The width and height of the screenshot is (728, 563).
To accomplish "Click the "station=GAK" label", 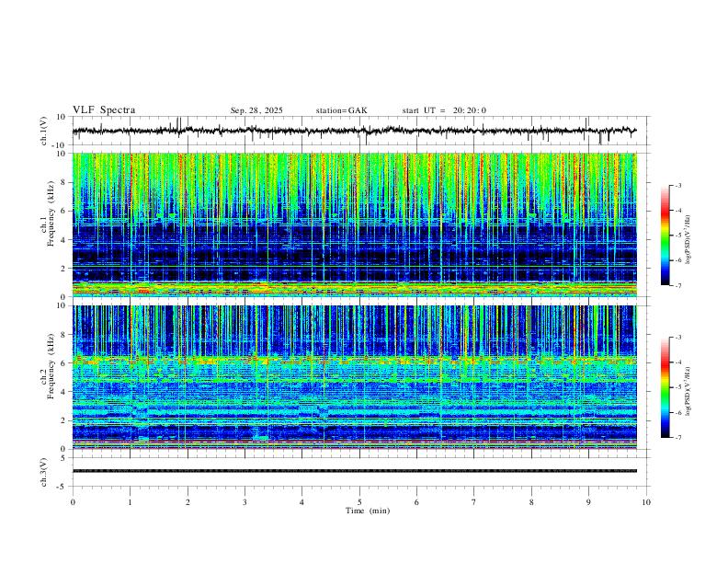I will click(x=342, y=110).
